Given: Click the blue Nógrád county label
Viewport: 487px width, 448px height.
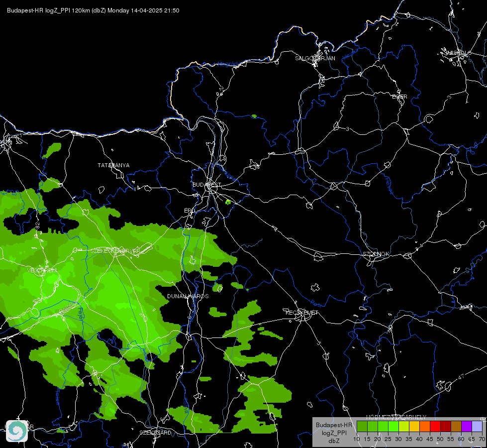Looking at the screenshot, I should click(x=228, y=64).
